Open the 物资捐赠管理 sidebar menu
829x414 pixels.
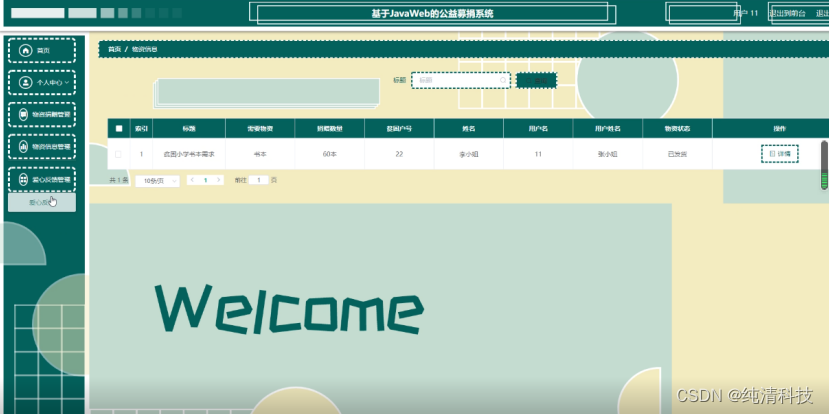[x=42, y=114]
